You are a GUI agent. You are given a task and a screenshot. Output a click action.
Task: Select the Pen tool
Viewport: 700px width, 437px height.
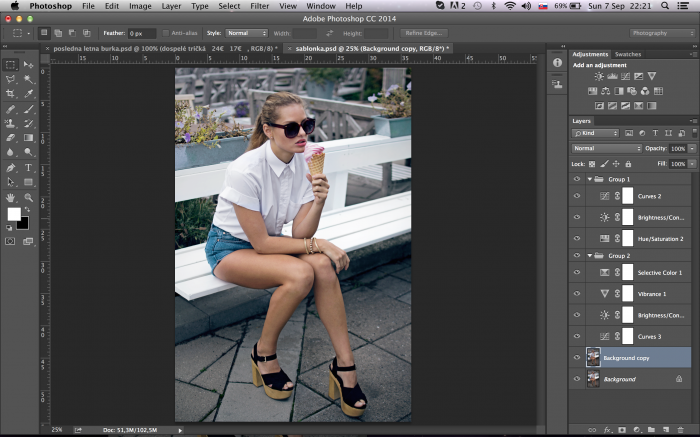(10, 168)
